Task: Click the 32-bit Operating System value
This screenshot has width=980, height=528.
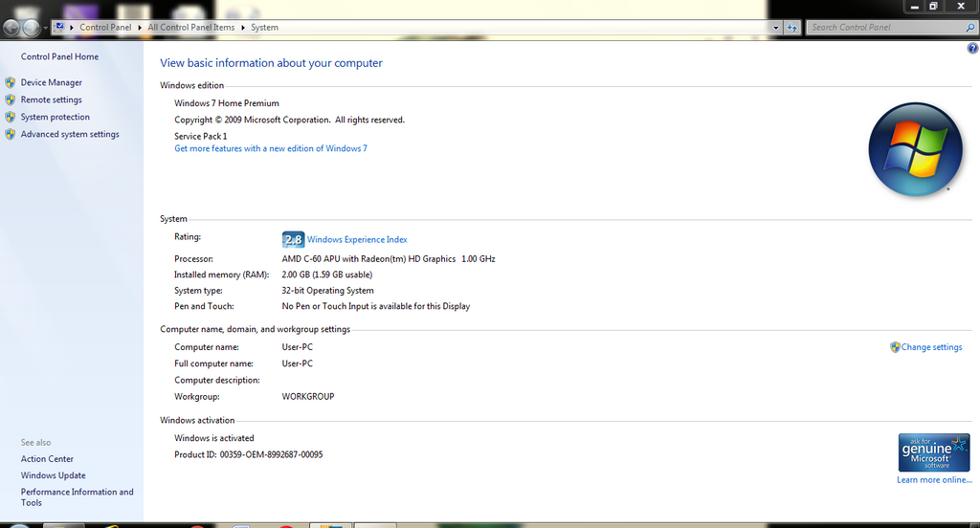Action: 327,291
